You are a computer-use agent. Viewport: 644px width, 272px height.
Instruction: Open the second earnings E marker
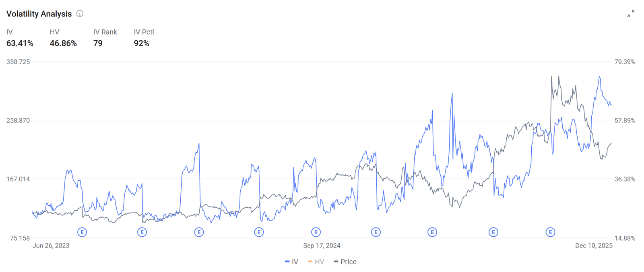pos(142,232)
